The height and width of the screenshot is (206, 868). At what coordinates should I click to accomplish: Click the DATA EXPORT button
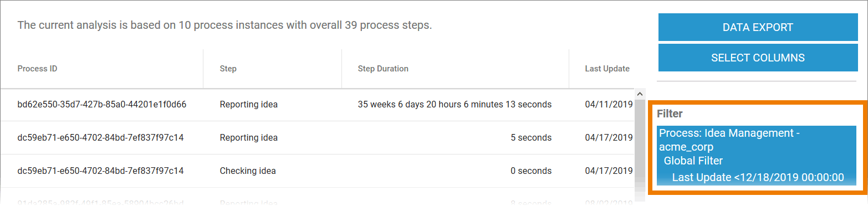[x=758, y=27]
